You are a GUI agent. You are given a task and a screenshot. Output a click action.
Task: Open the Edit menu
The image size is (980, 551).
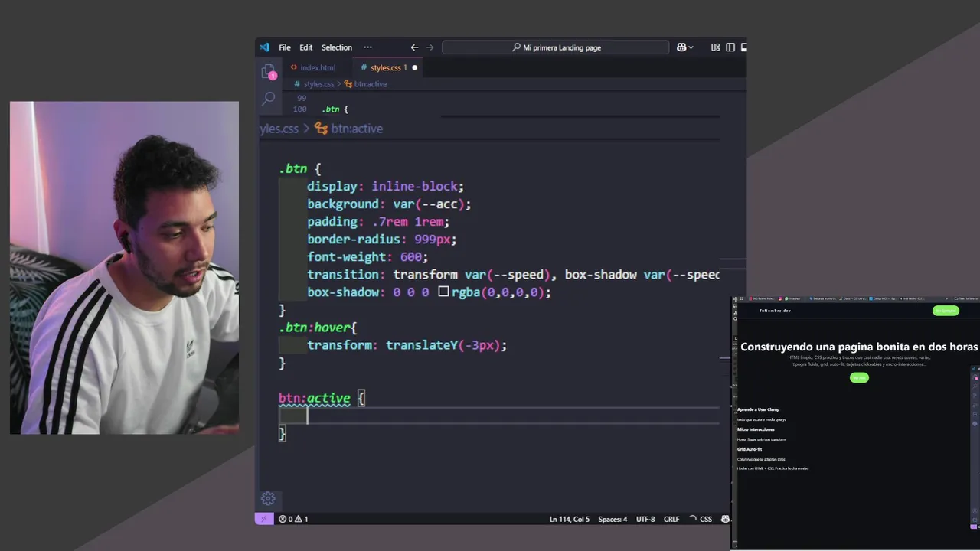click(x=305, y=47)
